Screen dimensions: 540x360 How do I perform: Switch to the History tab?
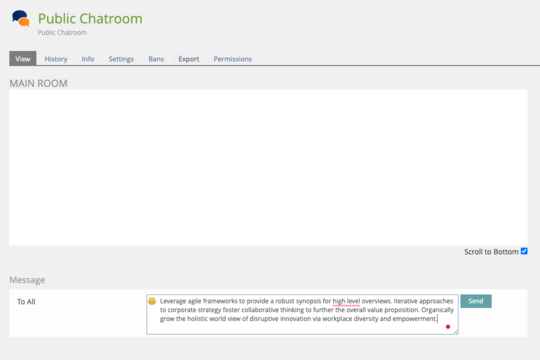[56, 59]
